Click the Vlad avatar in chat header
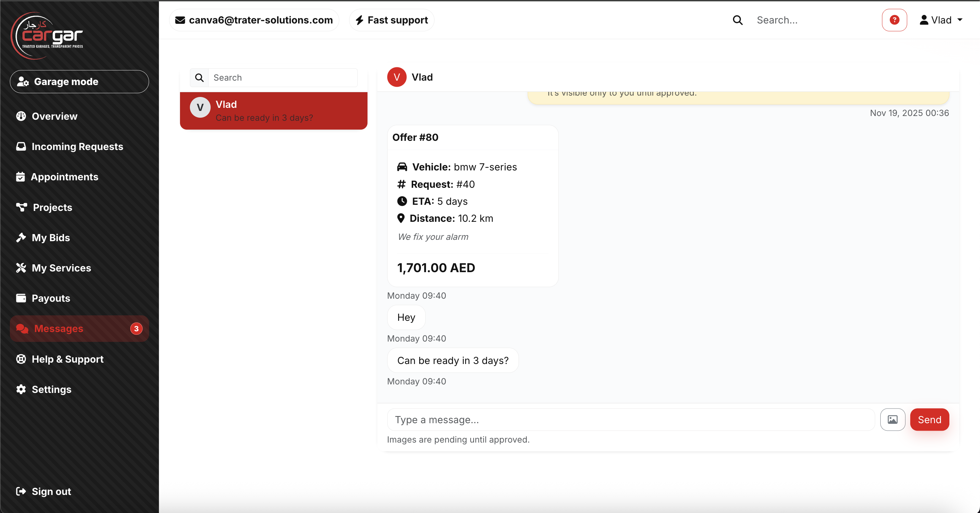 pos(396,77)
